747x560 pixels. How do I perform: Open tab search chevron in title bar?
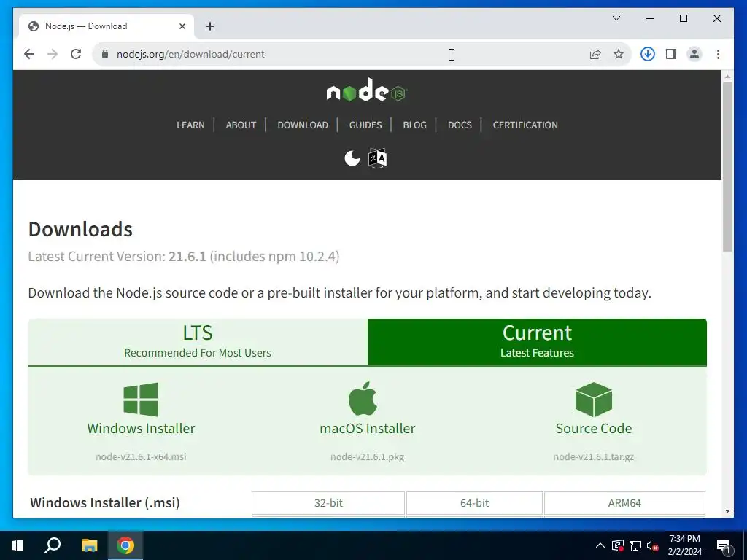tap(616, 18)
